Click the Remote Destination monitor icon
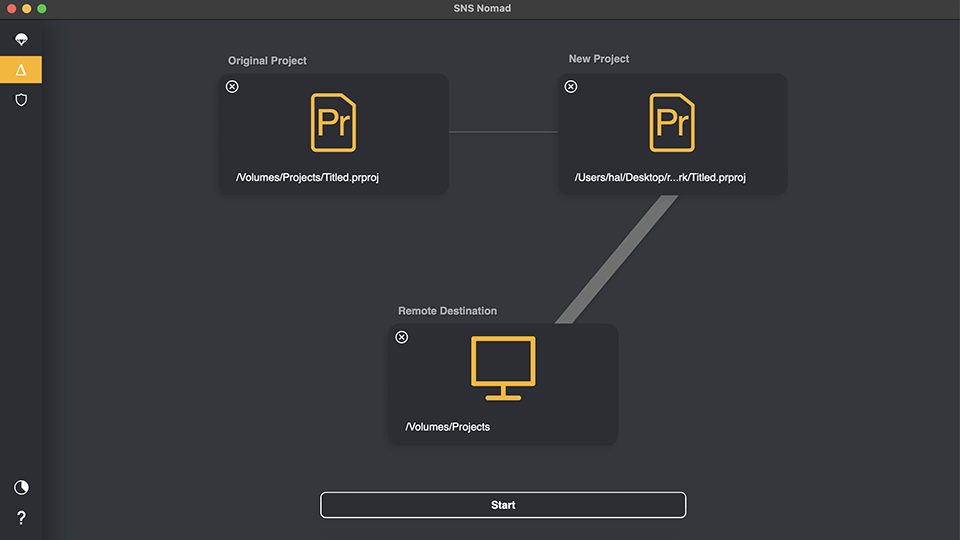Image resolution: width=960 pixels, height=540 pixels. tap(503, 368)
